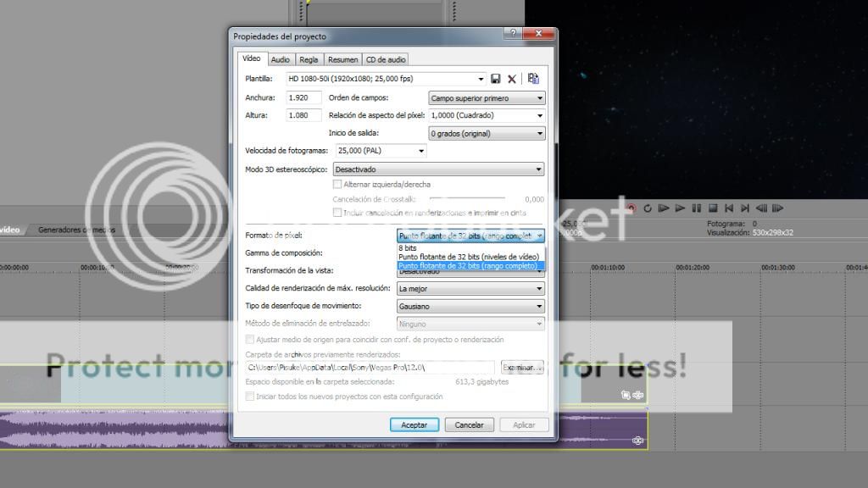868x488 pixels.
Task: Open Tipo de desenfoque de movimiento dropdown
Action: click(x=470, y=307)
